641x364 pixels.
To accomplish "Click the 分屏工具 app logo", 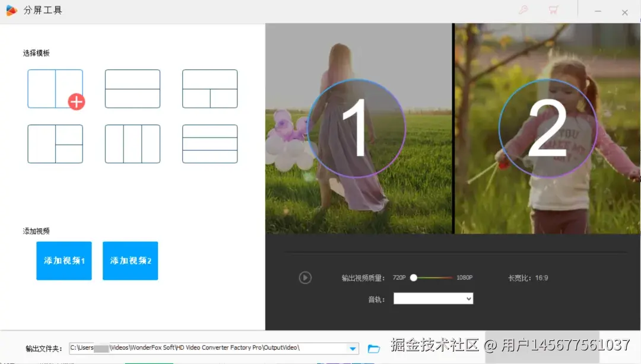I will click(11, 10).
